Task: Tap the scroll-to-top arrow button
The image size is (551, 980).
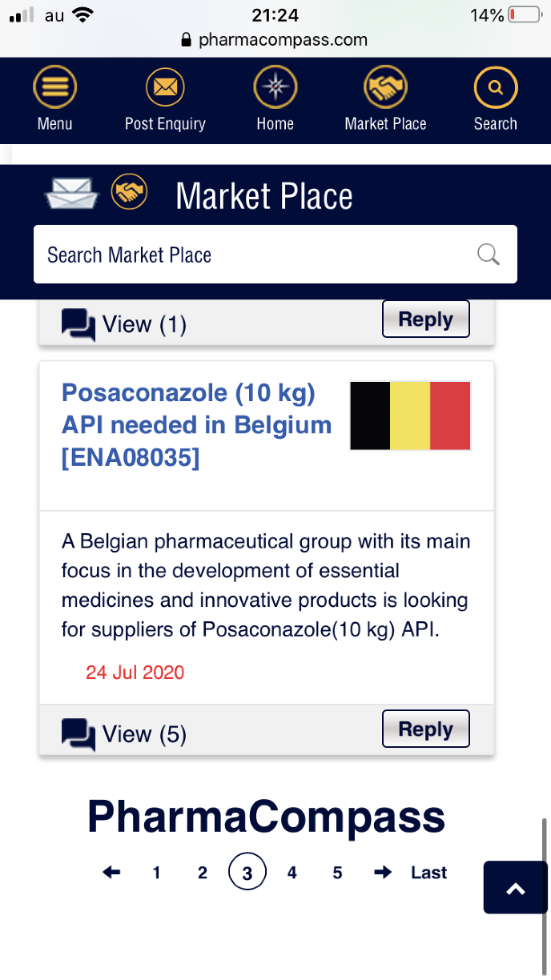Action: [516, 887]
